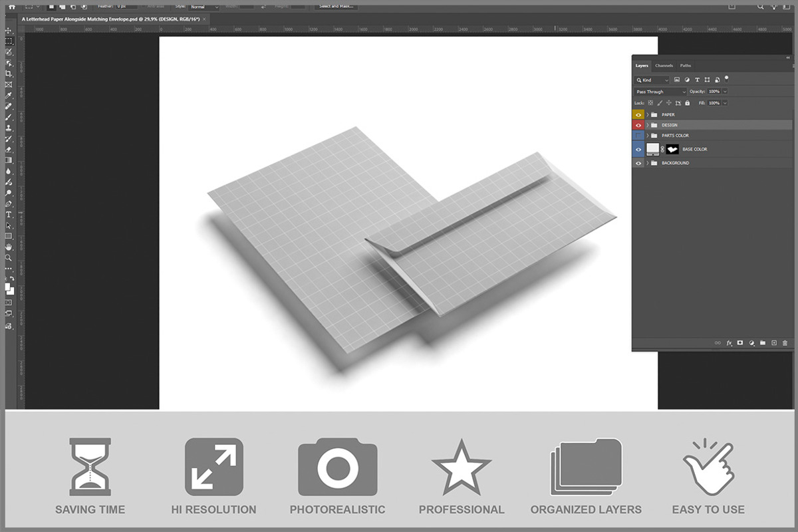Open the Pass Through blend mode dropdown

click(660, 92)
